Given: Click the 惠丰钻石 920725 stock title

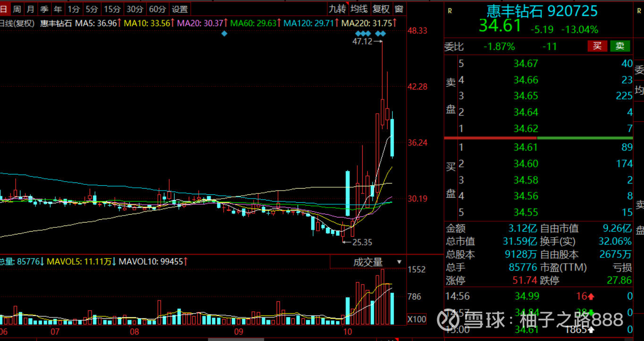Looking at the screenshot, I should [x=542, y=11].
